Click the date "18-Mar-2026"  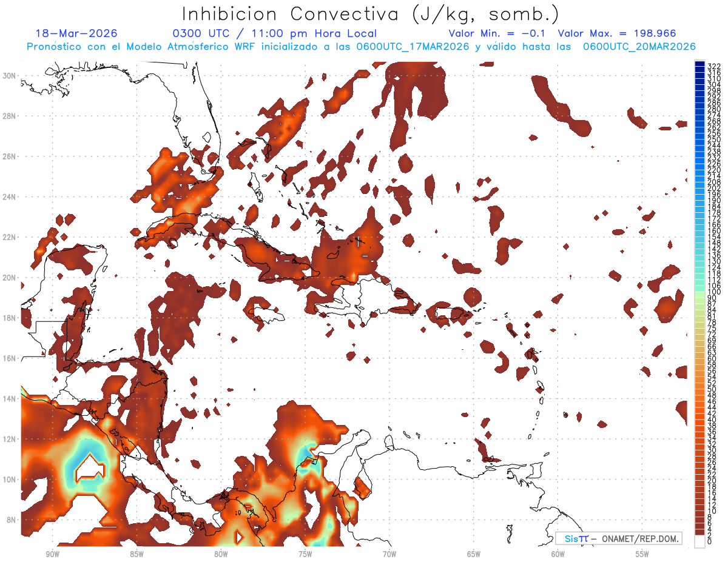76,33
